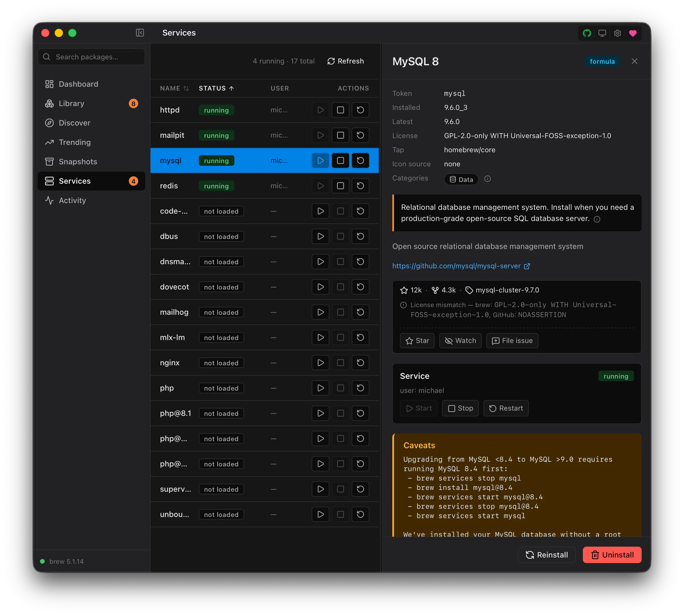
Task: Close the MySQL 8 detail panel
Action: point(634,61)
